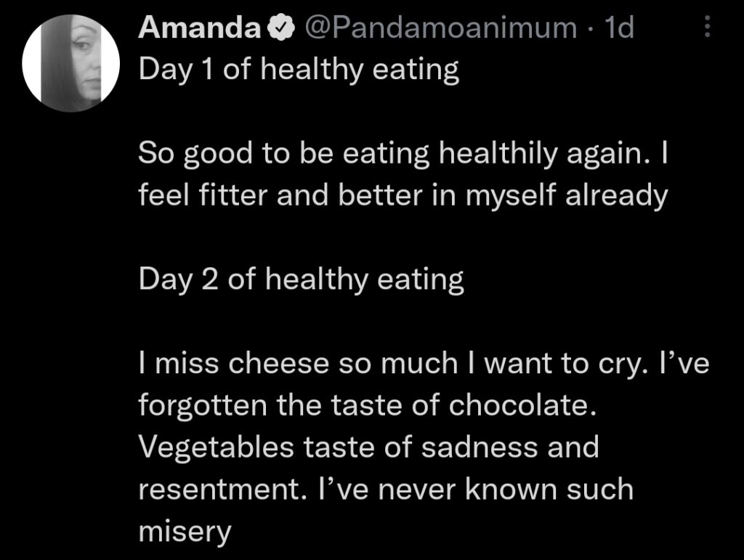Click the line 'Day 1 of healthy eating'
Screen dimensions: 744x560
point(299,70)
